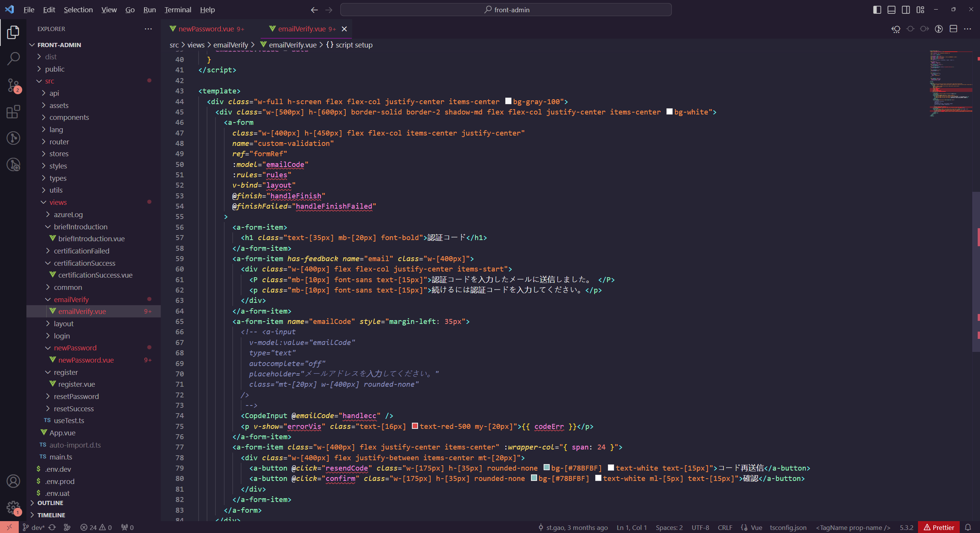This screenshot has height=533, width=980.
Task: Click the remote window indicator in status bar
Action: point(9,527)
